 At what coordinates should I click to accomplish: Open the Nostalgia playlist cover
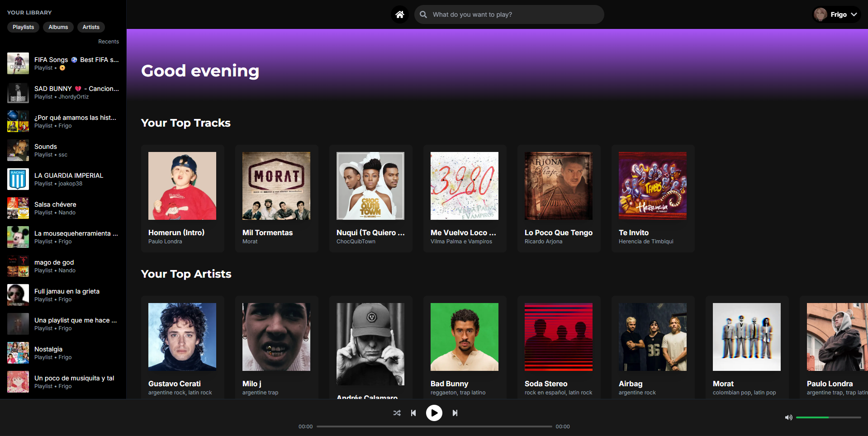point(18,353)
